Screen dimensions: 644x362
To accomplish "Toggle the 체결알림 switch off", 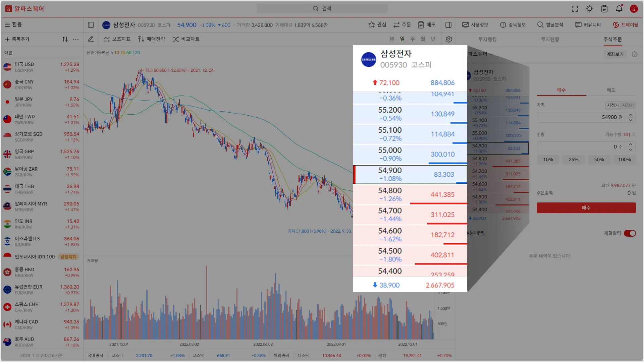I will pyautogui.click(x=630, y=233).
